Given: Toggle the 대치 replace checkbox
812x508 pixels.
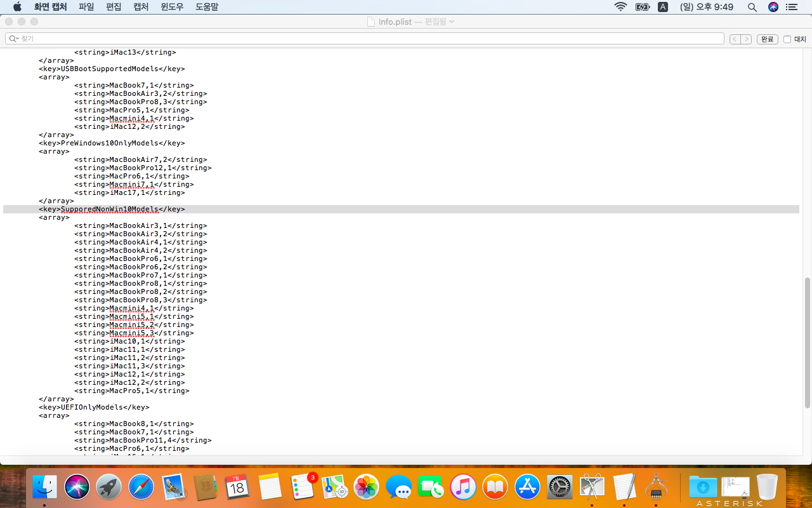Looking at the screenshot, I should (x=787, y=39).
